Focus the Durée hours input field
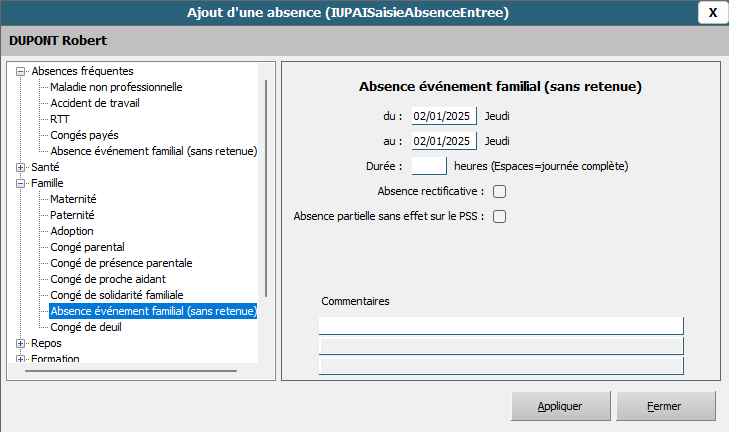The width and height of the screenshot is (729, 432). pos(429,165)
